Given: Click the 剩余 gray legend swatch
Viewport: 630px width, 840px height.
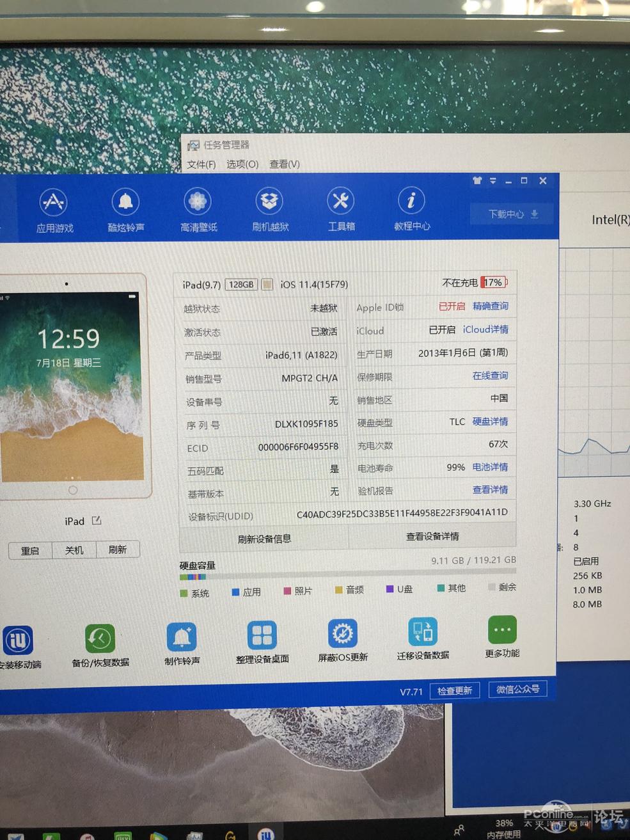Looking at the screenshot, I should 492,587.
